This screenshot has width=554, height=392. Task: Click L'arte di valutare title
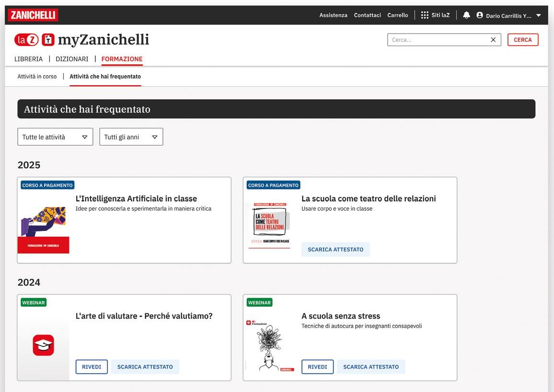click(144, 316)
